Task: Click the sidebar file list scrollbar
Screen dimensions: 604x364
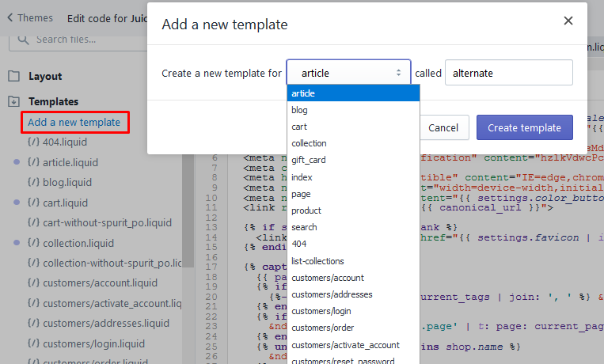Action: (x=188, y=210)
